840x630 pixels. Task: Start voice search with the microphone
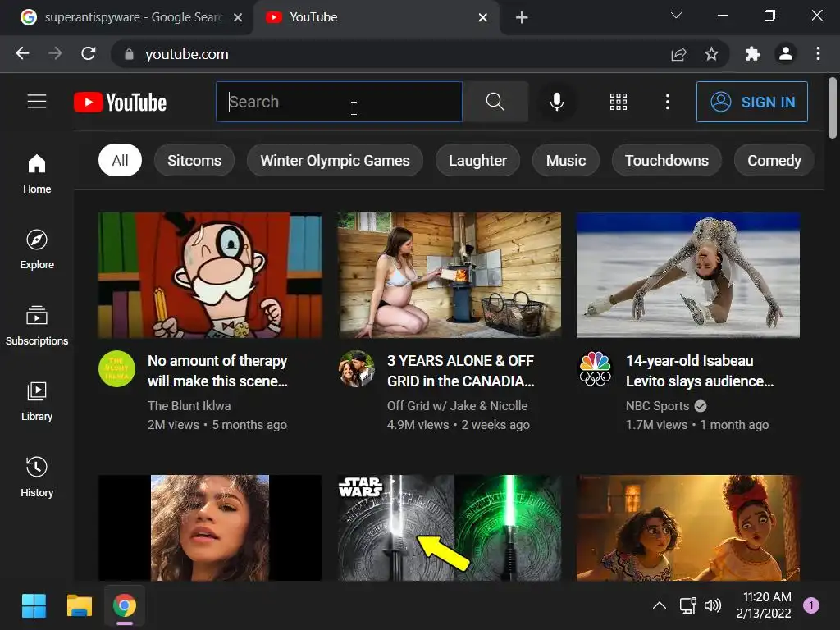[x=557, y=102]
